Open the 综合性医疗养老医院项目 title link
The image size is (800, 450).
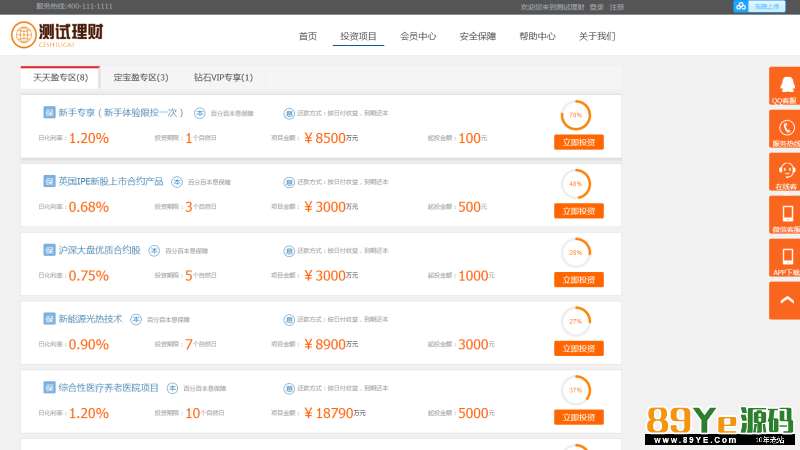pyautogui.click(x=109, y=388)
